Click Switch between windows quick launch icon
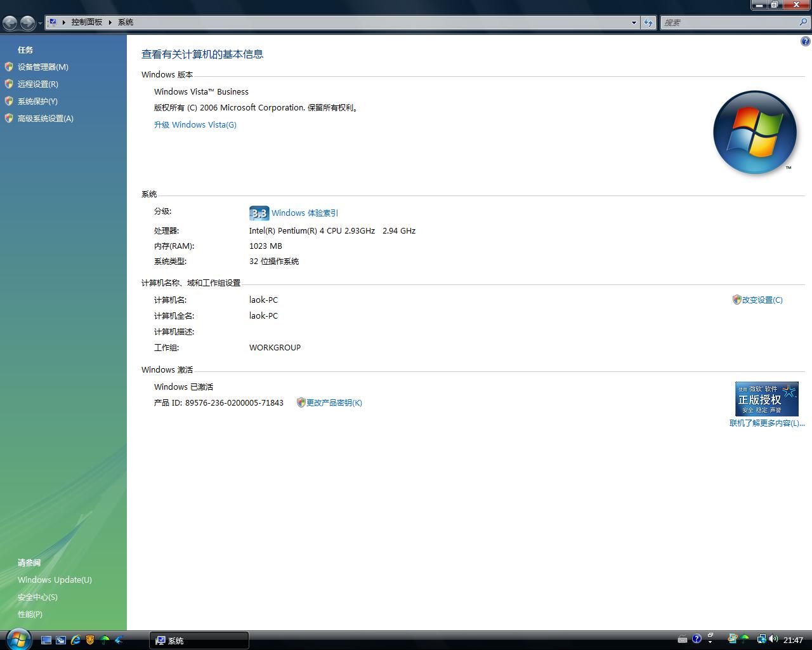Viewport: 812px width, 650px height. click(61, 640)
